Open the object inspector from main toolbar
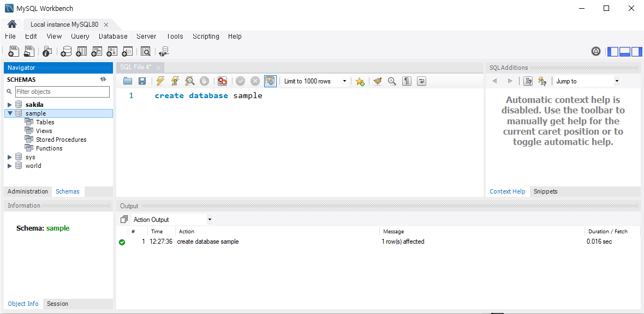Screen dimensions: 644x314 [x=47, y=51]
